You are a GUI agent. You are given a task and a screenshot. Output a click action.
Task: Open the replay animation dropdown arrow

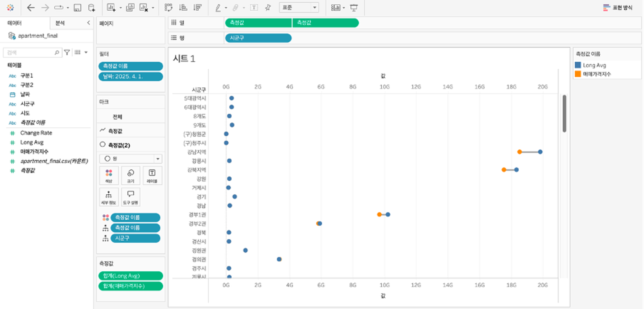(68, 8)
